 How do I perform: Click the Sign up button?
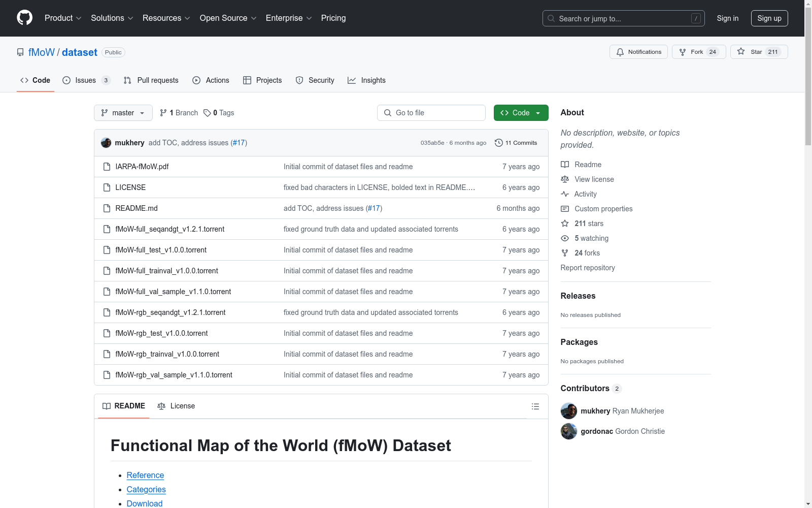pos(769,18)
